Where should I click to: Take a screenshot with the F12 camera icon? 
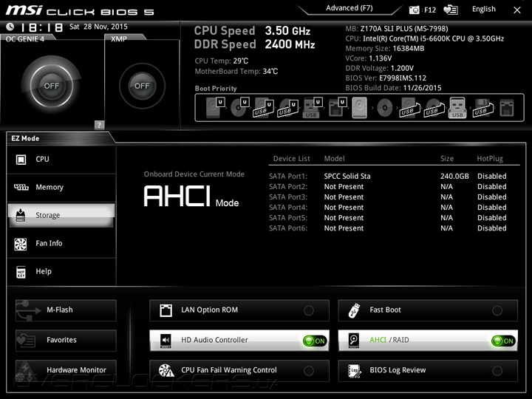pyautogui.click(x=414, y=10)
